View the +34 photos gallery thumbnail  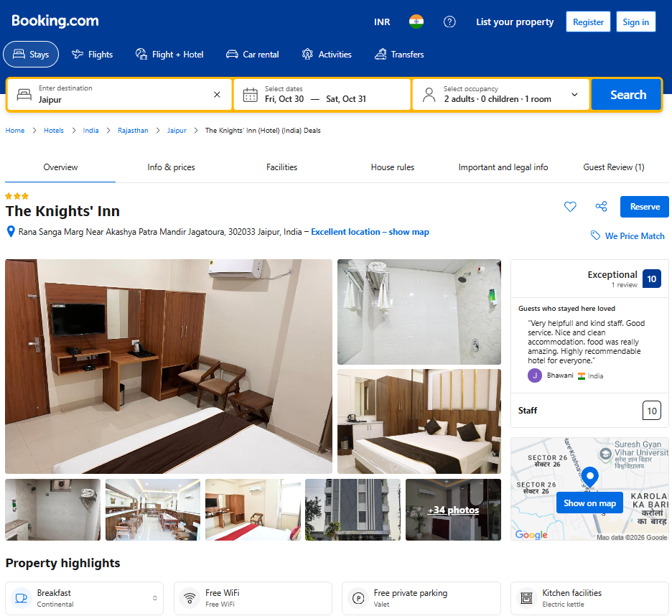(453, 510)
